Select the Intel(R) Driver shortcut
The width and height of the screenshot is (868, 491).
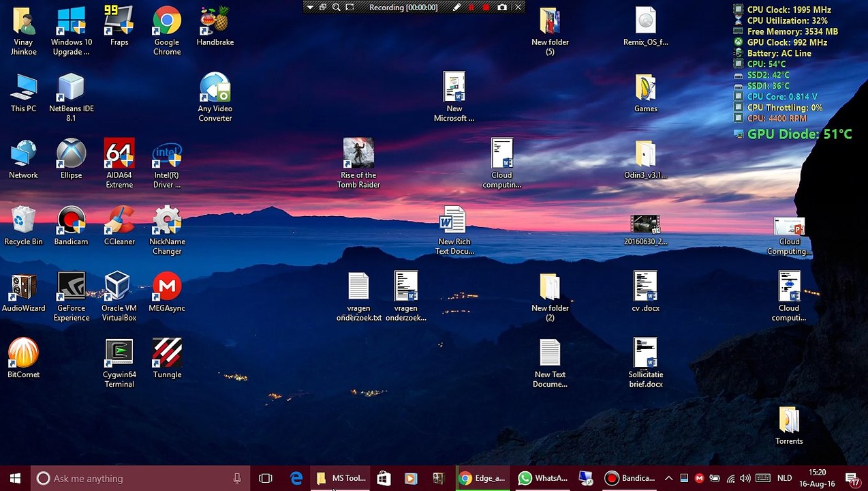click(167, 164)
